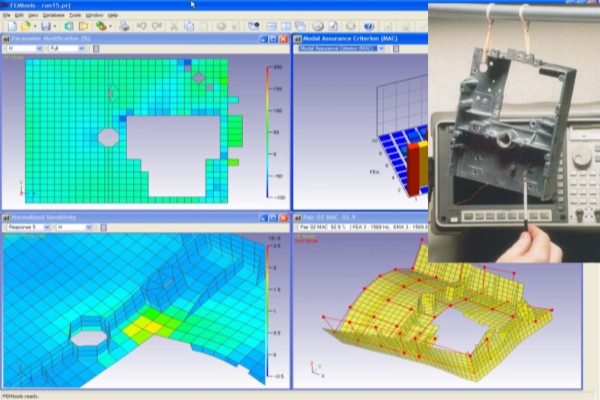Close the Normalized Sensitivity window
Viewport: 600px width, 400px height.
coord(283,218)
